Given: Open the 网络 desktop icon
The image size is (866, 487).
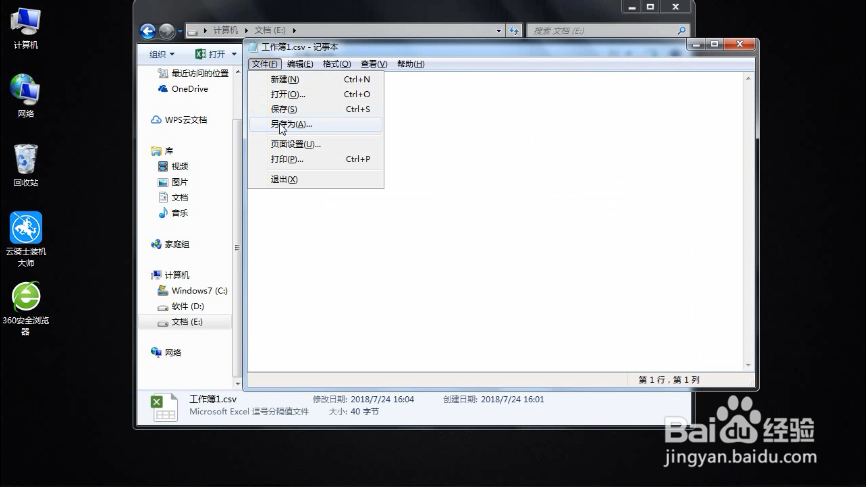Looking at the screenshot, I should pos(25,96).
